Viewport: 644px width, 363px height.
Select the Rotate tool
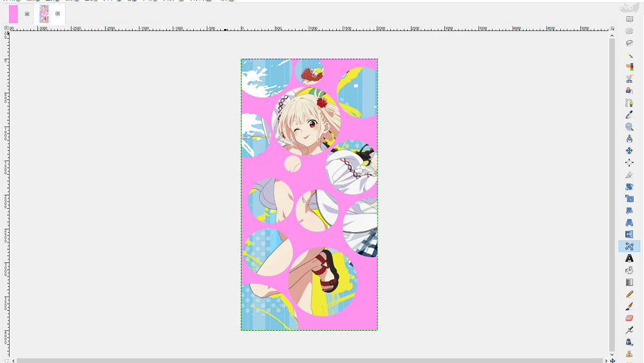click(x=629, y=186)
